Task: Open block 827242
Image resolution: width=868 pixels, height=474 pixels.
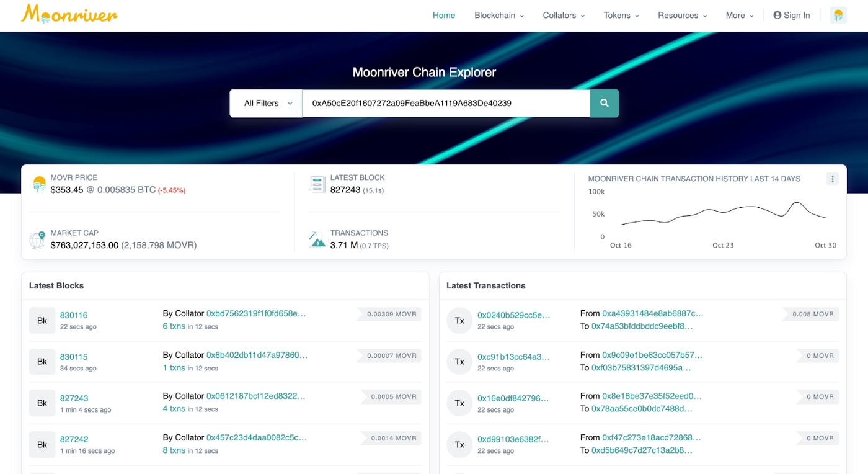Action: coord(74,439)
